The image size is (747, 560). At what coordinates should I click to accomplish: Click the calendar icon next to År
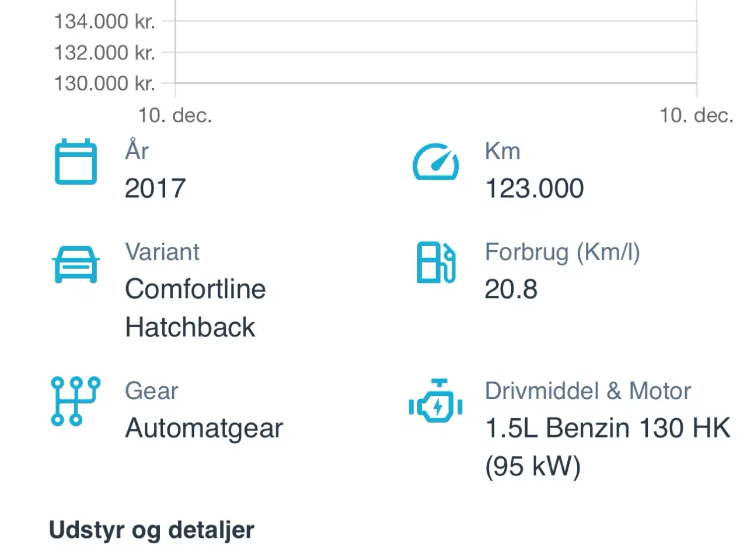(75, 162)
